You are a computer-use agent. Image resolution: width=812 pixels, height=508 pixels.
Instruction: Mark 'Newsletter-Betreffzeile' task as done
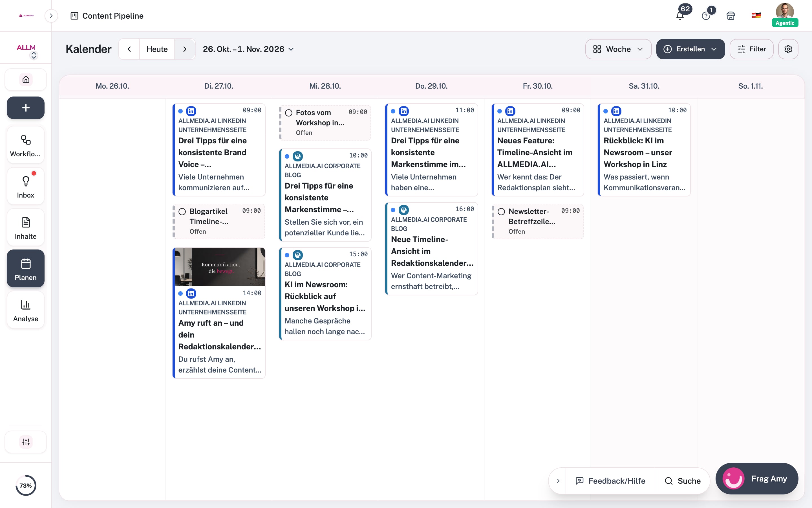501,212
